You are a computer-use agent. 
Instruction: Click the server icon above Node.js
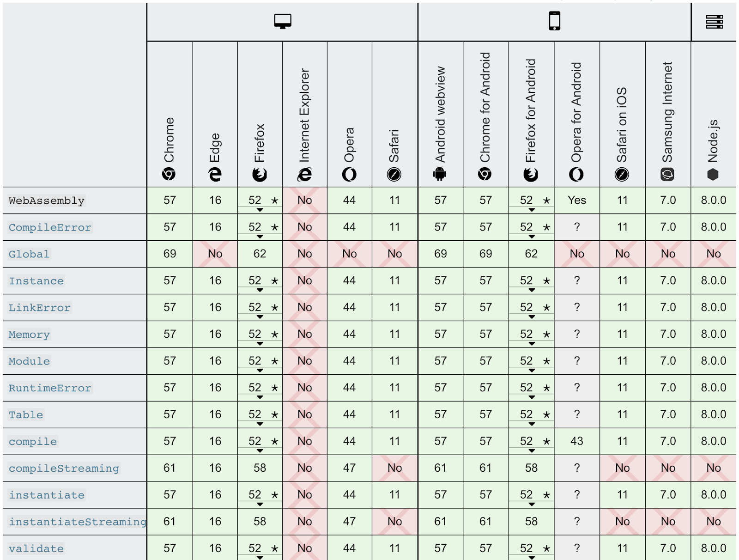click(x=714, y=21)
